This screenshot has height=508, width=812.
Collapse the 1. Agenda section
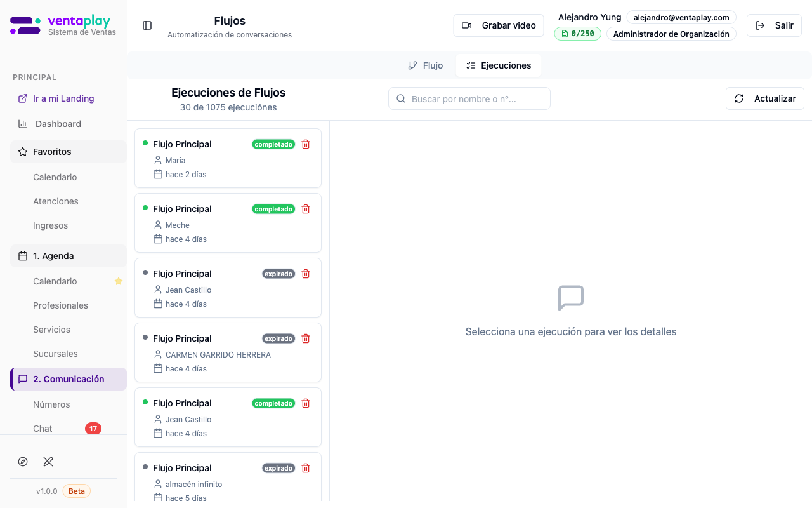pyautogui.click(x=69, y=256)
